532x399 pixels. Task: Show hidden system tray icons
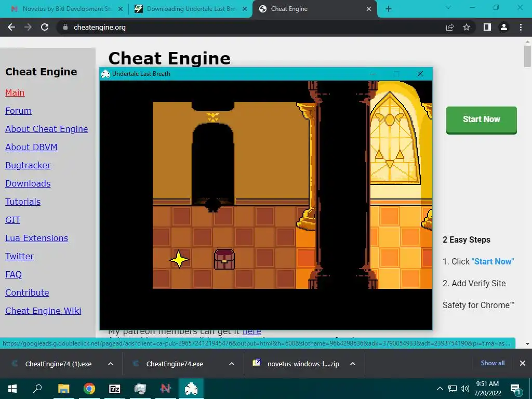(440, 389)
